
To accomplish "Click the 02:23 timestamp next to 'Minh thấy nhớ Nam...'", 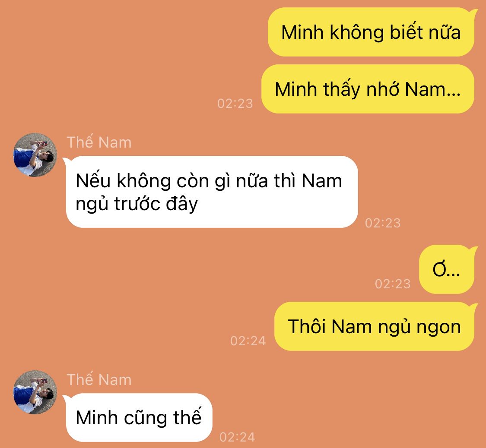I will tap(235, 104).
